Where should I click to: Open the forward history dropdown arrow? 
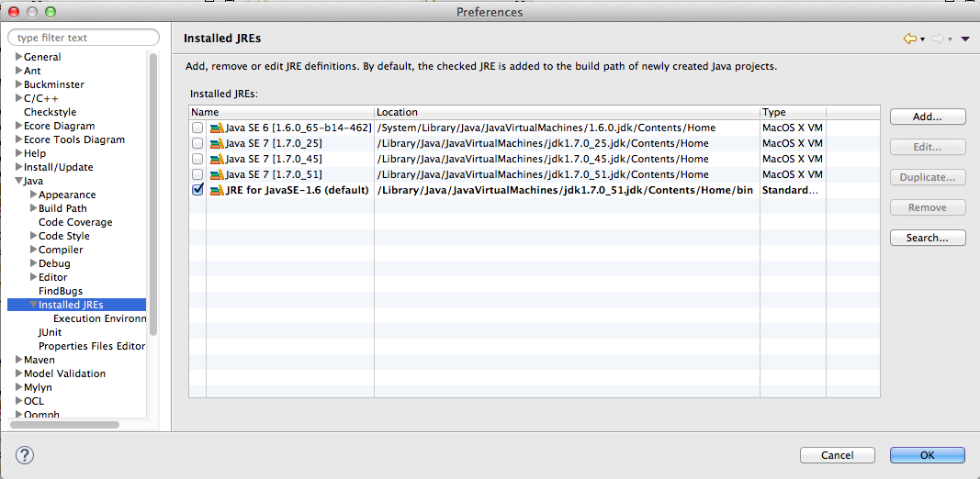coord(950,40)
